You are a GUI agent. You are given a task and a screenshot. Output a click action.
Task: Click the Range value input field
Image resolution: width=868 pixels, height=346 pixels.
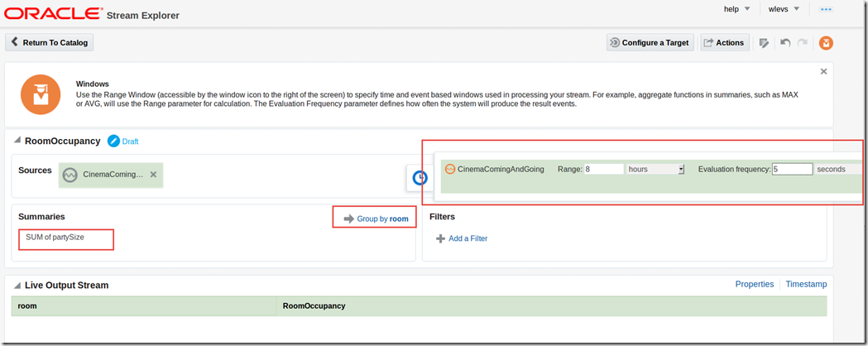coord(603,169)
